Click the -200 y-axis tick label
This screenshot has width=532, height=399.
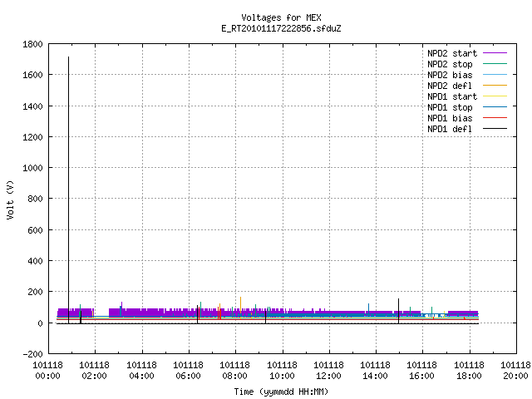32,354
